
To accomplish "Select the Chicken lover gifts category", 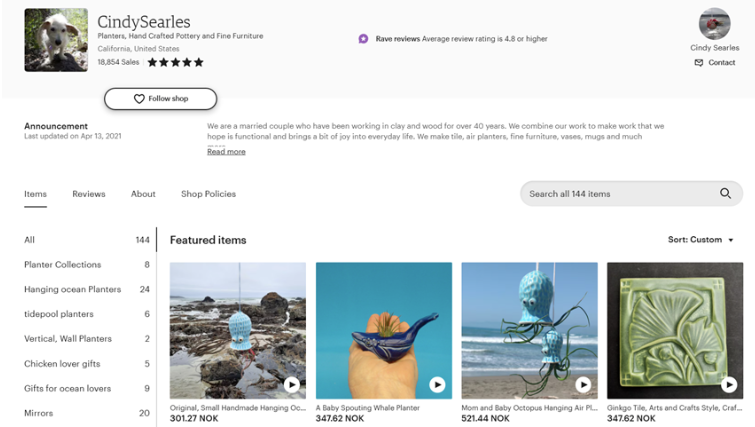I will coord(87,364).
